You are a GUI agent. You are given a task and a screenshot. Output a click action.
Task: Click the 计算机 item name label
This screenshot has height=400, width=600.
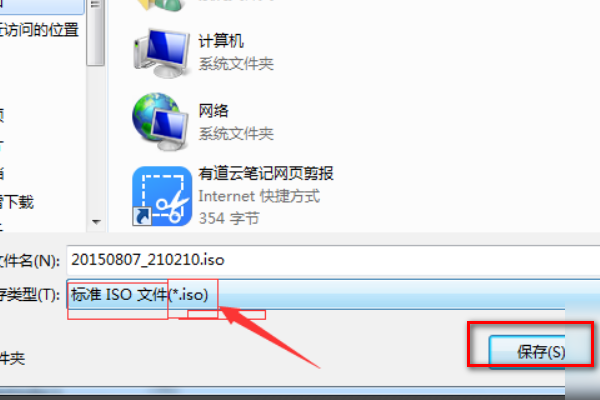point(221,41)
